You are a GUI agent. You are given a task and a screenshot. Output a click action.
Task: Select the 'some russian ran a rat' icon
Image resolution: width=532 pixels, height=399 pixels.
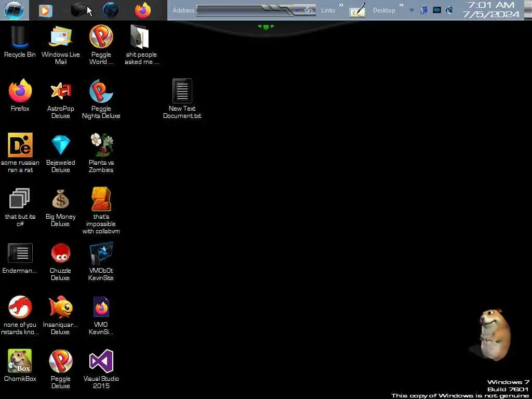pos(20,153)
